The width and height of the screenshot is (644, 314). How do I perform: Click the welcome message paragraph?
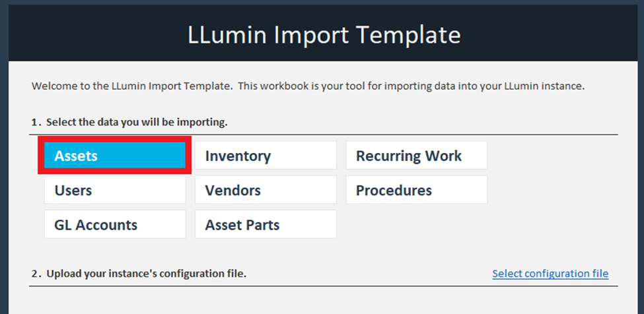pos(308,86)
